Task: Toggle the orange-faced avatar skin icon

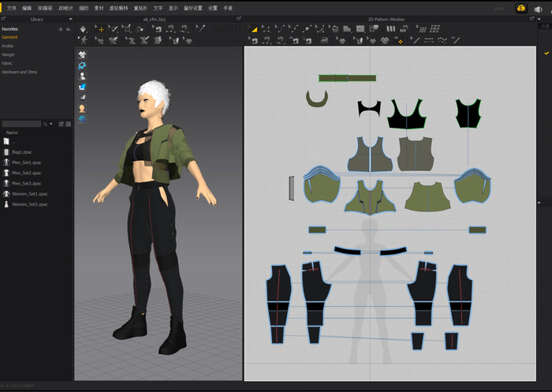Action: (82, 108)
